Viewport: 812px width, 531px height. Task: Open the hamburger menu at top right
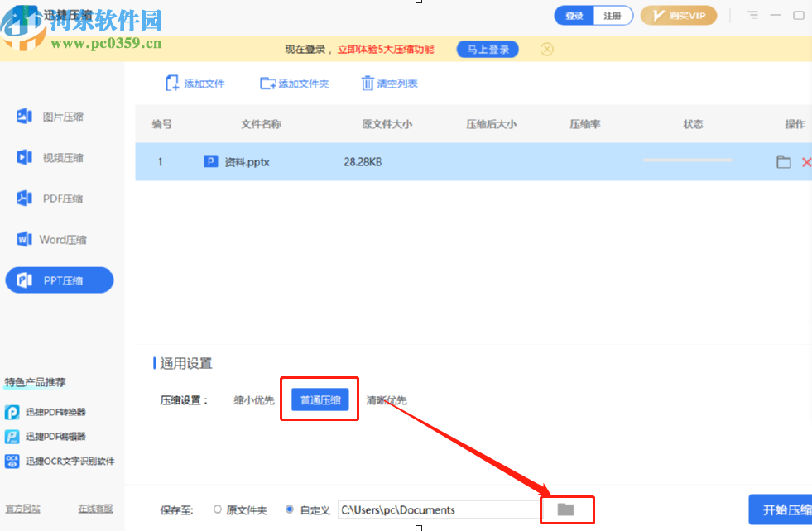(752, 15)
